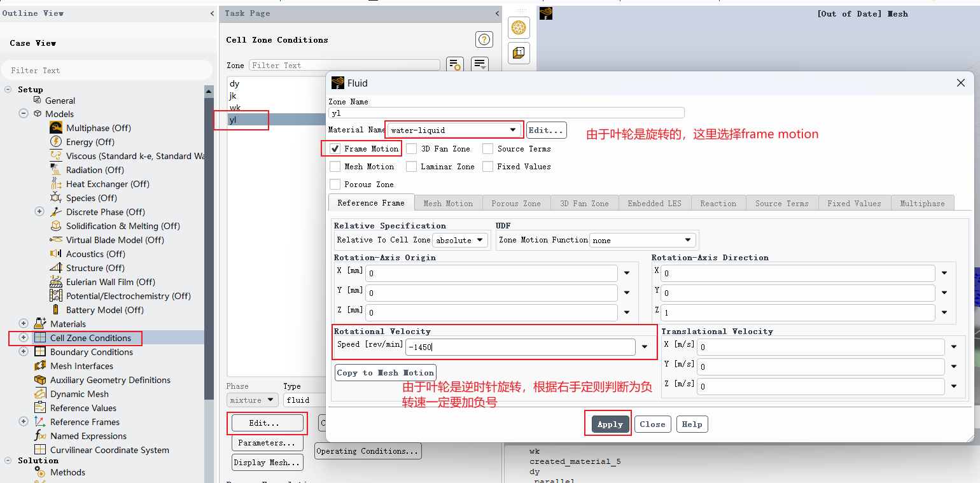Select the Energy model icon
This screenshot has height=483, width=980.
tap(56, 141)
